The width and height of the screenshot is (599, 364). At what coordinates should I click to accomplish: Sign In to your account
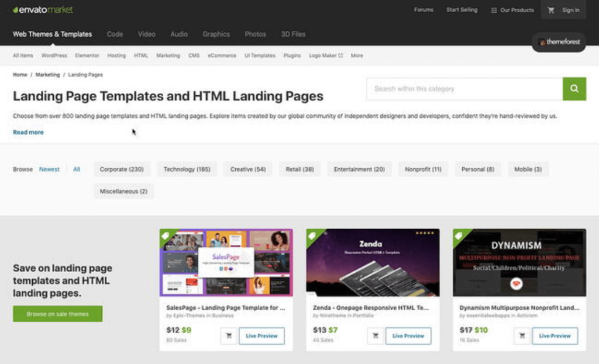point(570,11)
